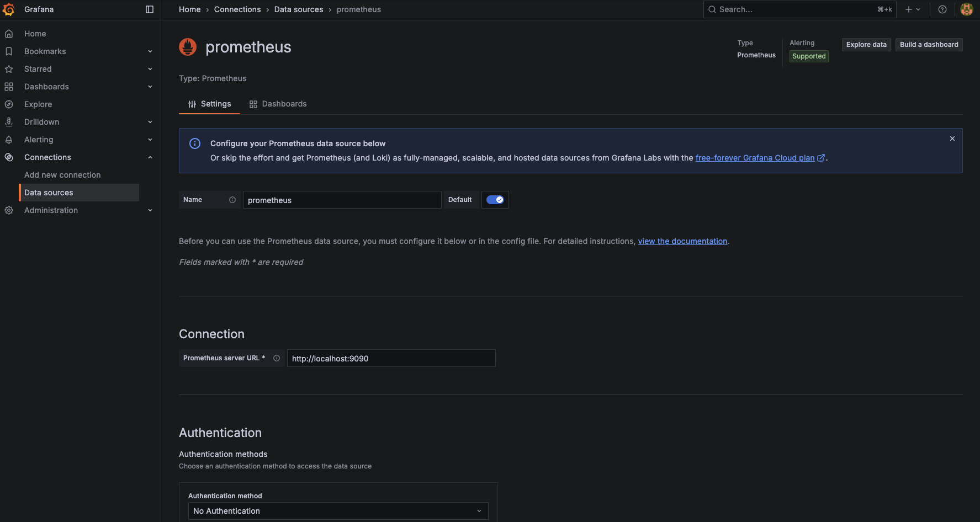980x522 pixels.
Task: Click info icon beside Prometheus server URL
Action: [x=277, y=358]
